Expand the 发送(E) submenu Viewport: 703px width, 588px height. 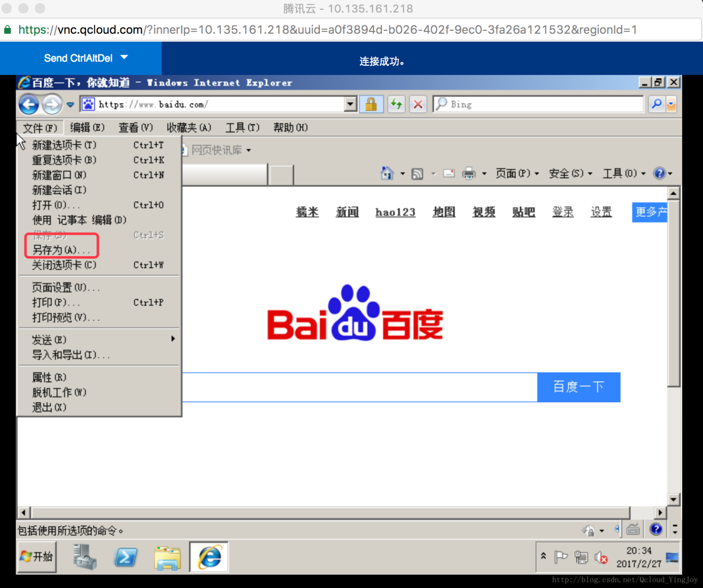[99, 340]
